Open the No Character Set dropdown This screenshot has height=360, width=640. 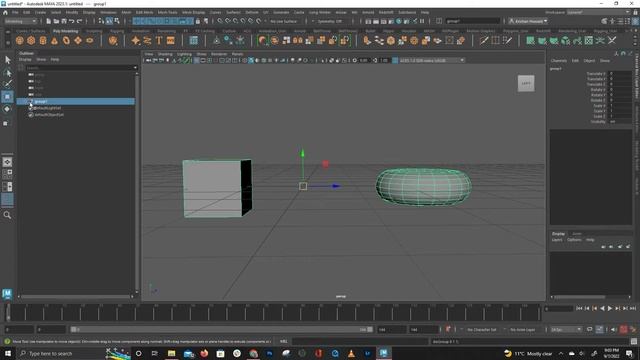pyautogui.click(x=482, y=329)
